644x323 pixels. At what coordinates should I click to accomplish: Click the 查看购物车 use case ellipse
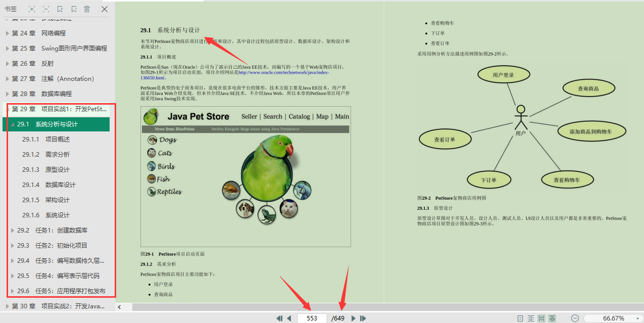click(567, 179)
